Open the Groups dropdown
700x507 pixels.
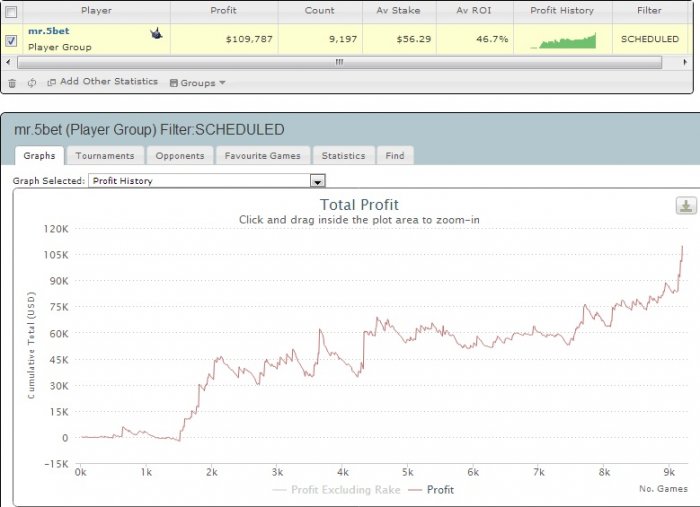click(198, 83)
